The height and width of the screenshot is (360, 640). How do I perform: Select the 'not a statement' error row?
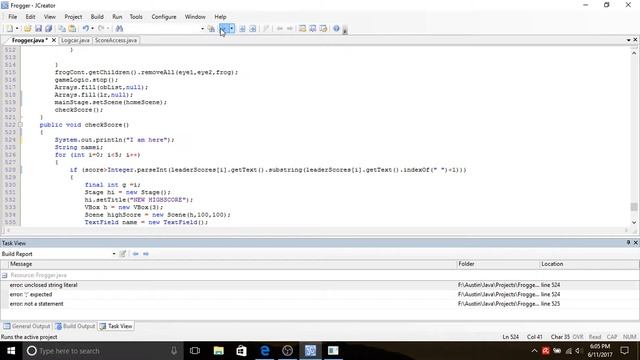[x=320, y=304]
